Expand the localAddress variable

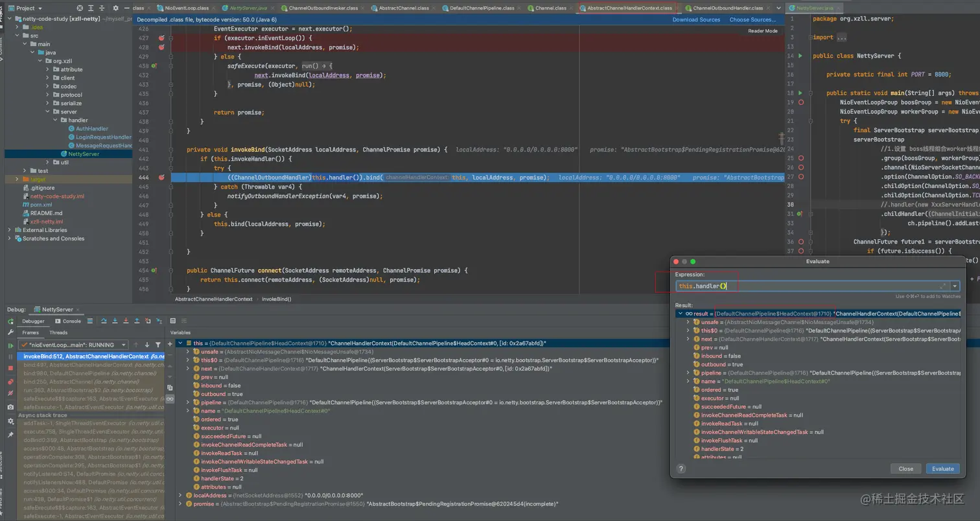180,495
